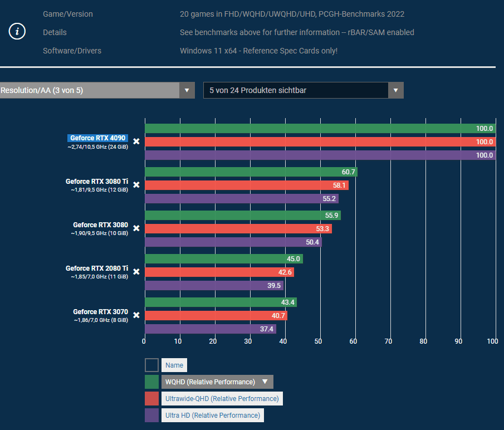
Task: Click the RTX 3080 red bar 53.3
Action: click(238, 228)
